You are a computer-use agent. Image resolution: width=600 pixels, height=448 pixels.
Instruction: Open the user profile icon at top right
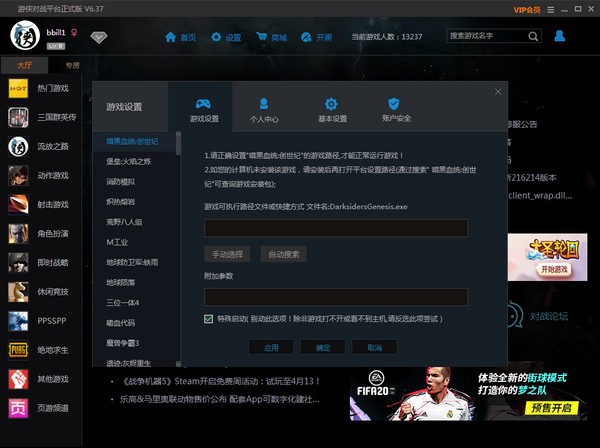coord(559,36)
